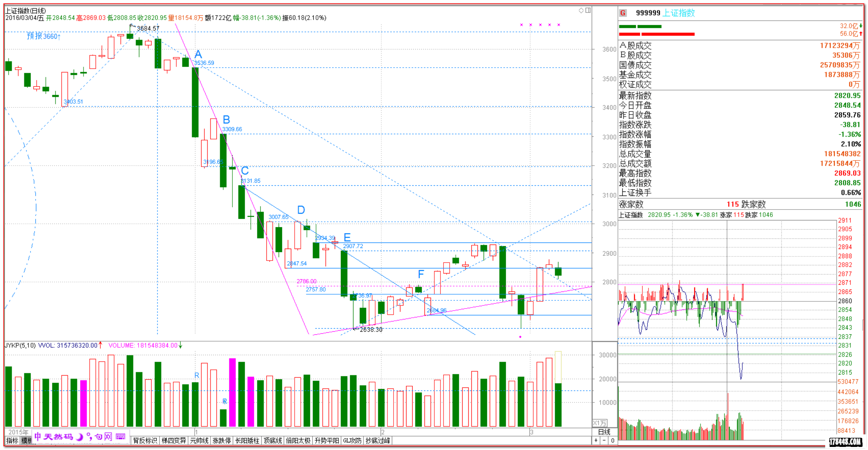The width and height of the screenshot is (868, 450).
Task: Click the 上证指(日线) chart title
Action: [x=25, y=11]
